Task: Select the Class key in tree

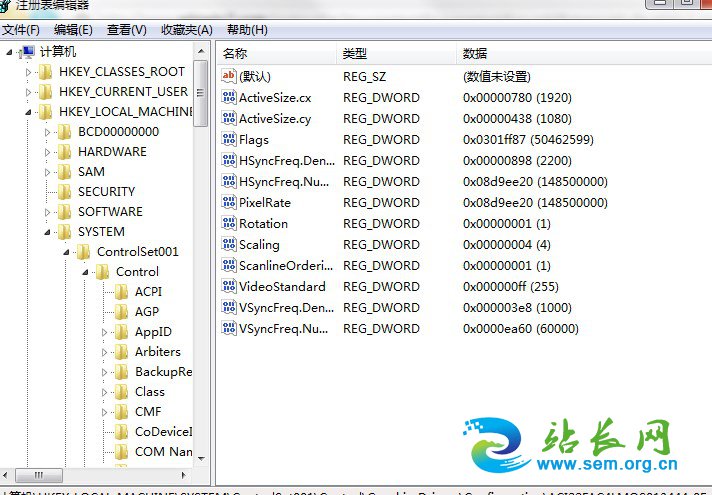Action: 150,392
